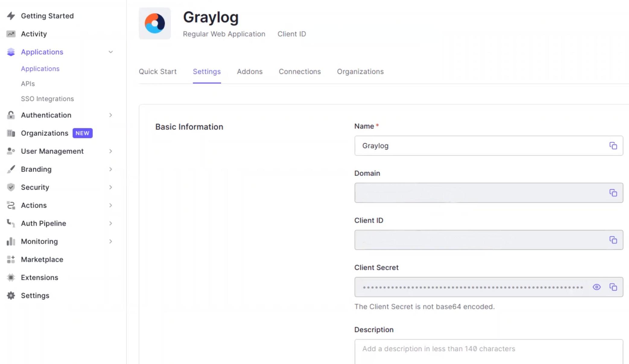Expand the User Management menu
629x364 pixels.
click(111, 151)
